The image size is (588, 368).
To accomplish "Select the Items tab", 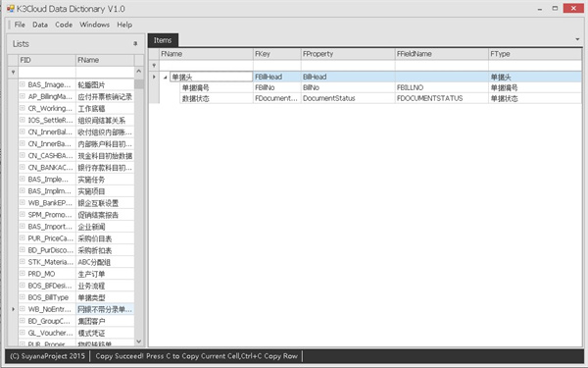I will 163,40.
